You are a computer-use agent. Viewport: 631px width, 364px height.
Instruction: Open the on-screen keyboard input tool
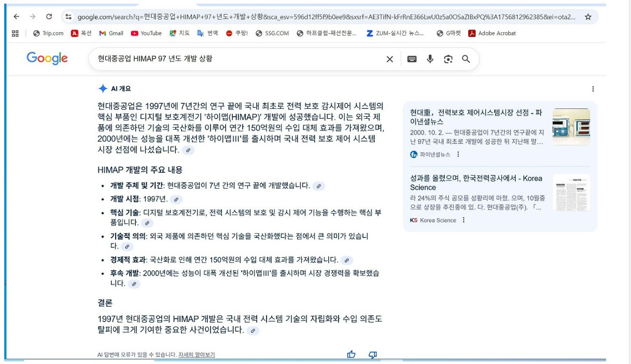(412, 59)
